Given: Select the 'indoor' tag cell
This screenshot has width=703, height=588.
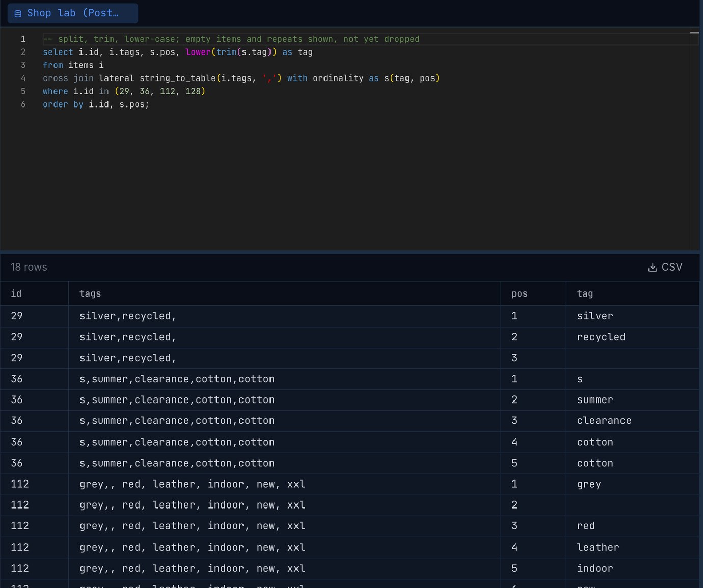Looking at the screenshot, I should 633,568.
